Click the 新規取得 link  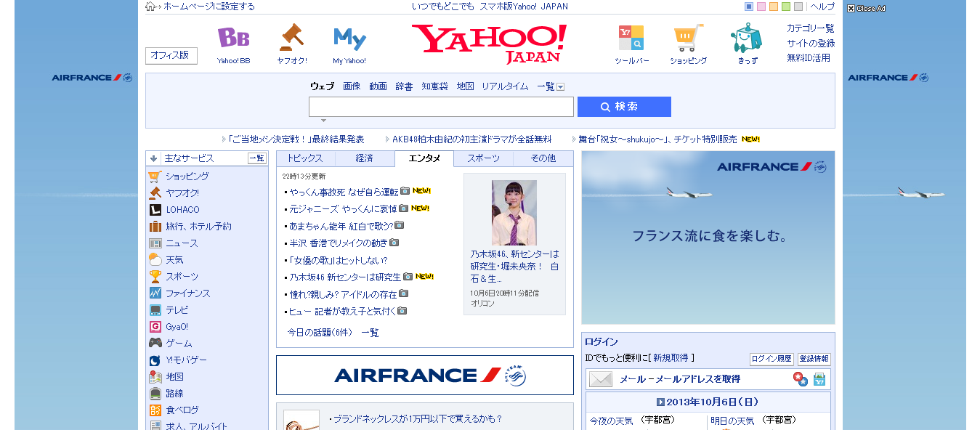tap(670, 358)
